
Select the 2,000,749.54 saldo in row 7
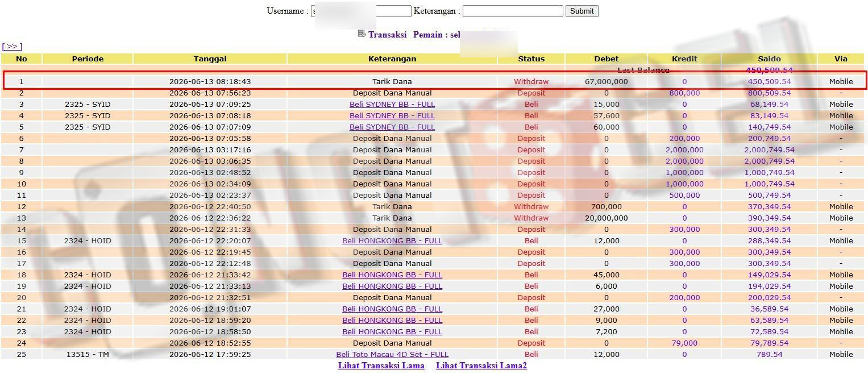pos(769,150)
